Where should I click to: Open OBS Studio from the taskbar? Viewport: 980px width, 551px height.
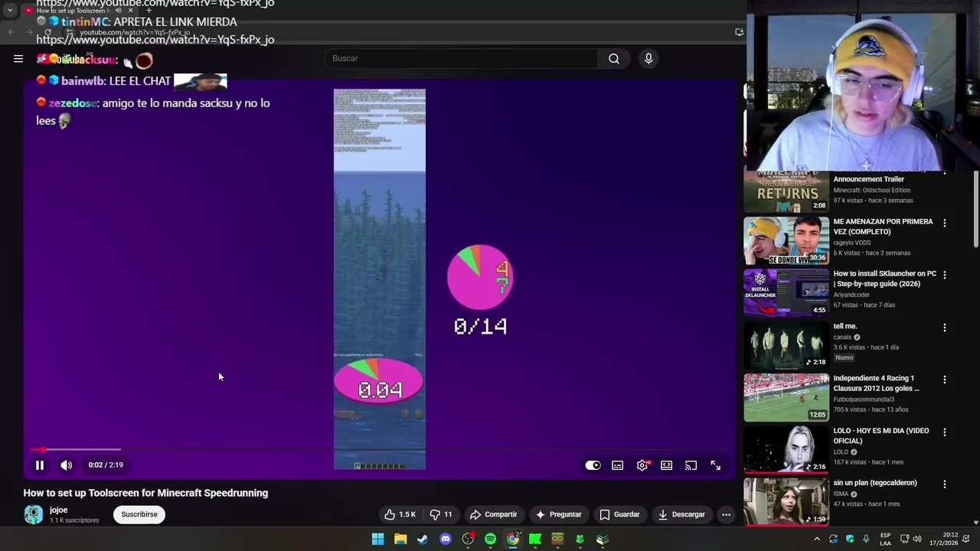(468, 539)
